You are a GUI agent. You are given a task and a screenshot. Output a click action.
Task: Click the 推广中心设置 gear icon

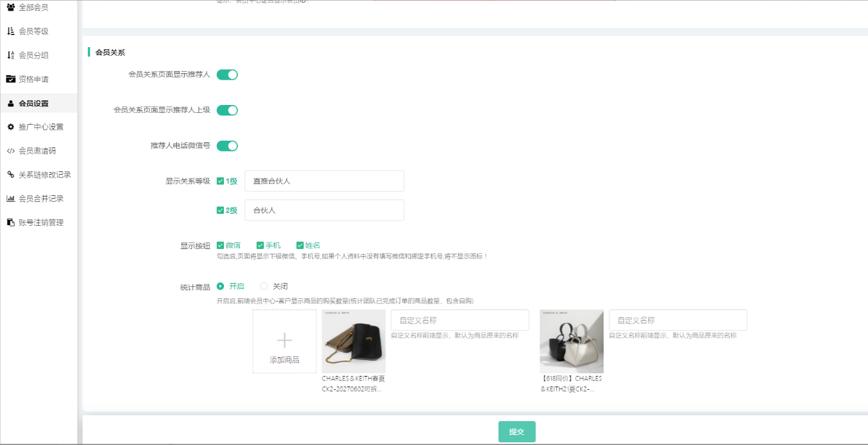click(x=11, y=127)
